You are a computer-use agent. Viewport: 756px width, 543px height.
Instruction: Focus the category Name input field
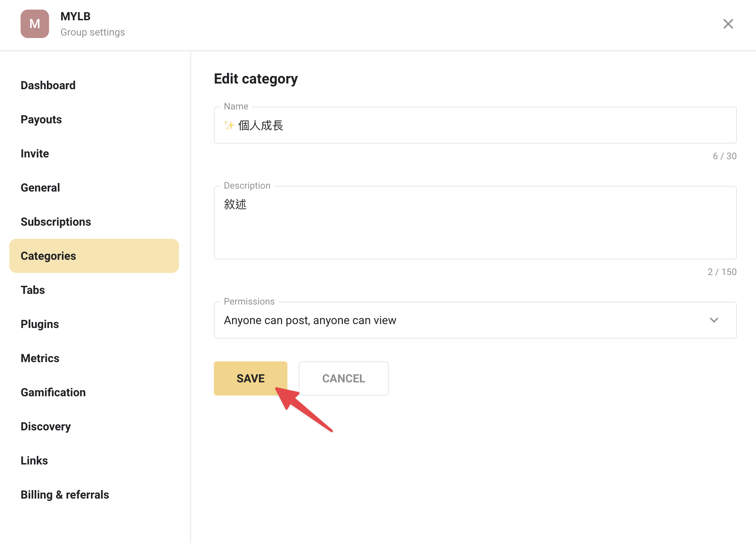[x=475, y=125]
